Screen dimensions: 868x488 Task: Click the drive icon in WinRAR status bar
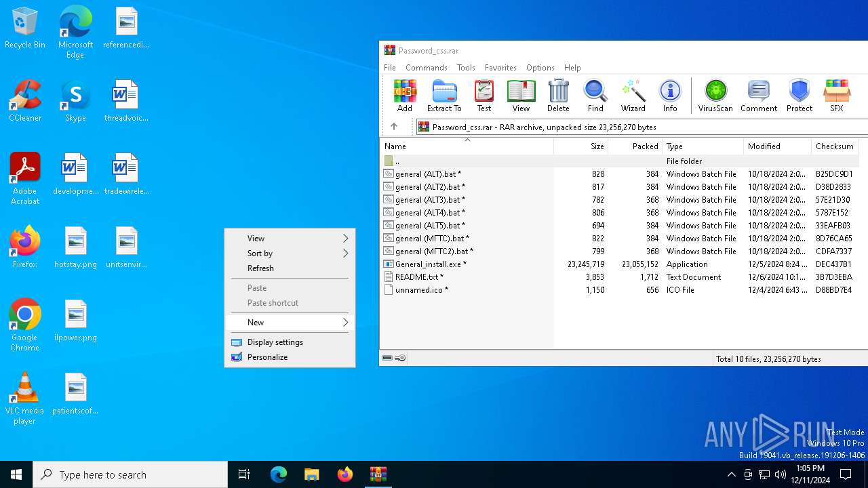[387, 358]
